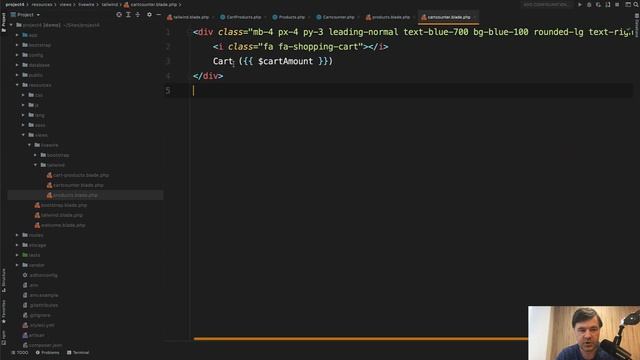The width and height of the screenshot is (640, 360).
Task: Switch to the CartProducts.php editor tab
Action: 241,17
